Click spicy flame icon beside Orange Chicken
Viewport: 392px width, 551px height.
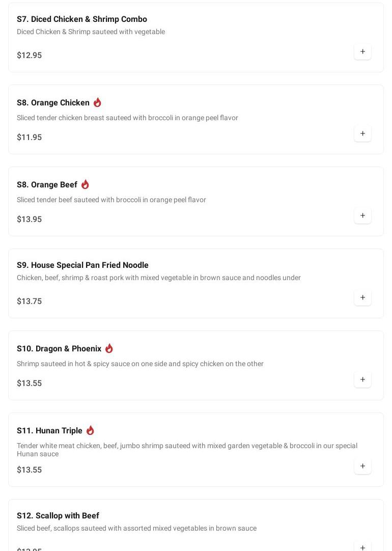pos(97,102)
